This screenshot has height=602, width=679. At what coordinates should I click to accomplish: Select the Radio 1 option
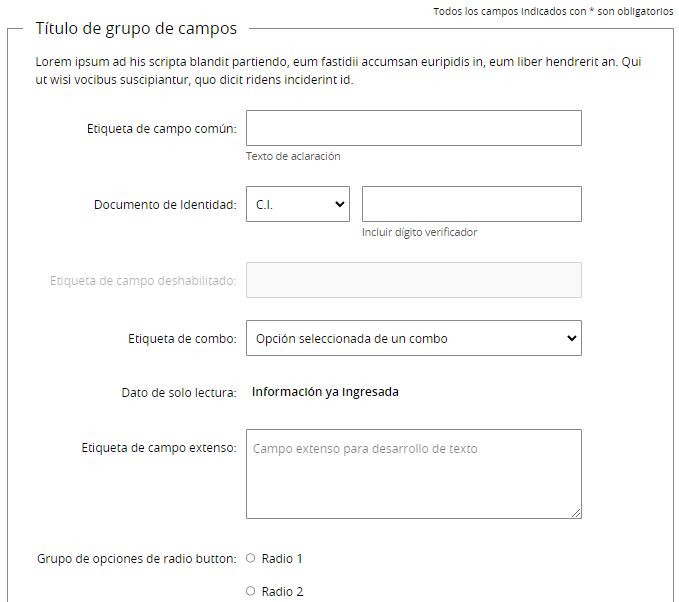[x=251, y=558]
